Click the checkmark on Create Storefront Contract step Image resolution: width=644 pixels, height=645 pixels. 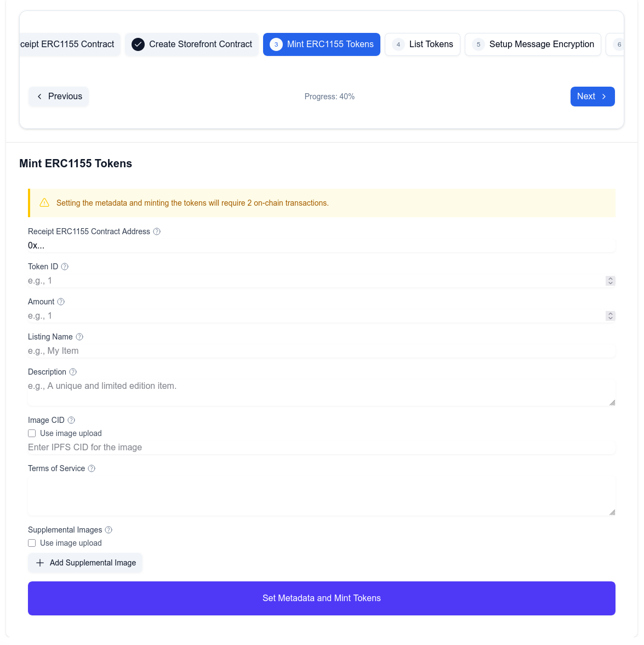click(138, 44)
